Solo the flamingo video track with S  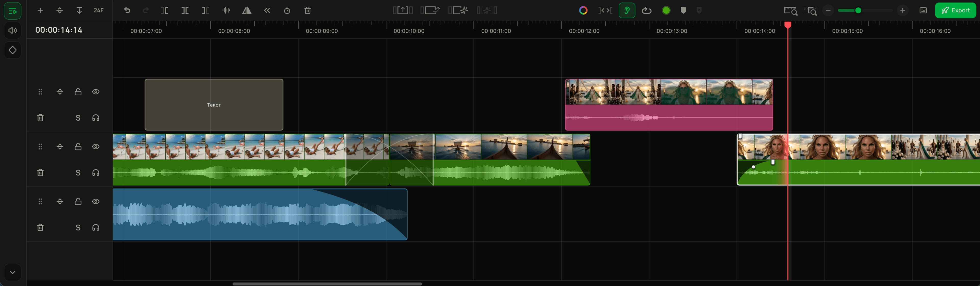[x=78, y=173]
